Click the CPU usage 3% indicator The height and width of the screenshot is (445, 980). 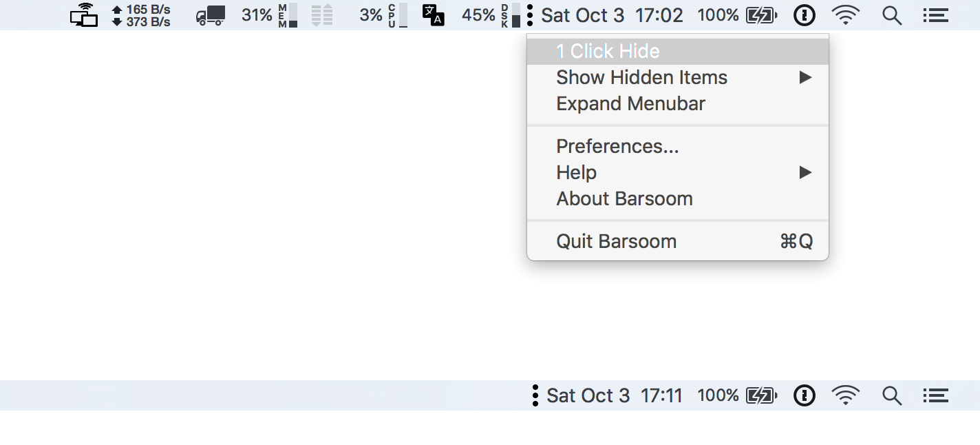point(383,15)
